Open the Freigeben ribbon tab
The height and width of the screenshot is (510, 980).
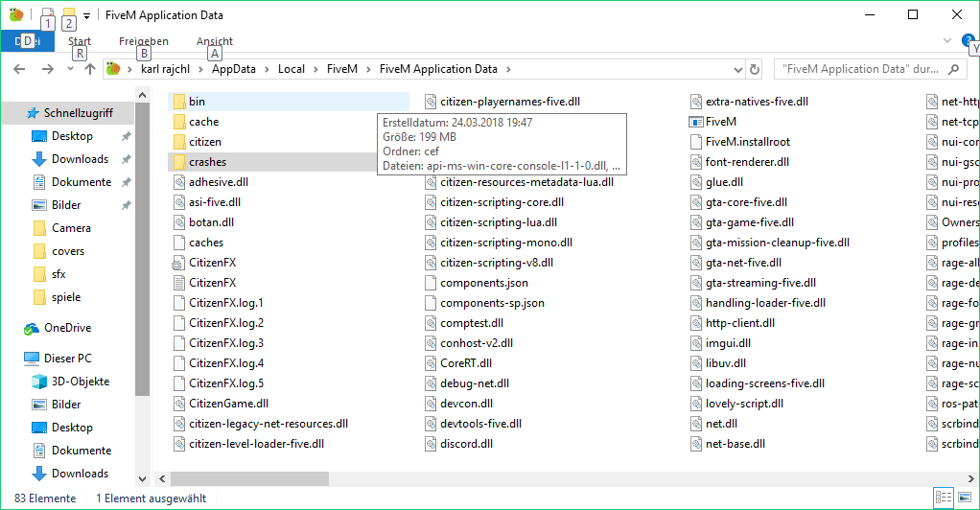144,41
